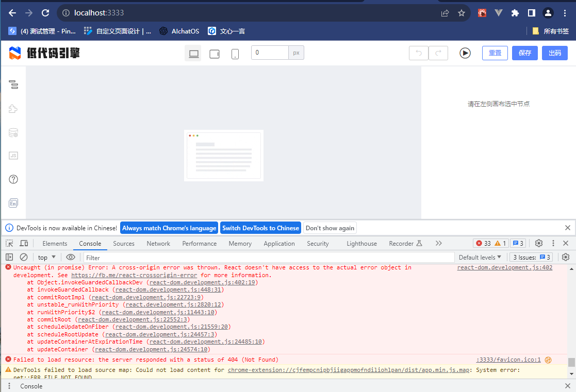Open the plugins panel via puzzle icon

13,108
